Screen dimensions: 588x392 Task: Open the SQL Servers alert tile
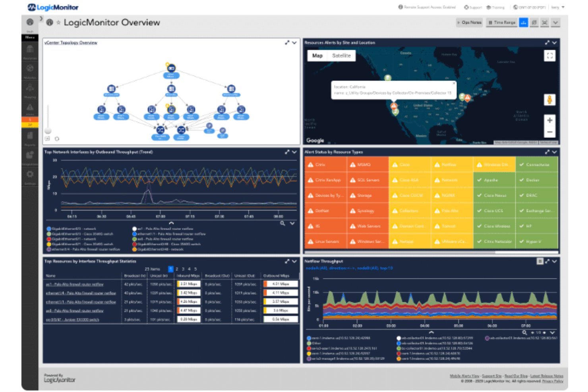click(x=368, y=180)
